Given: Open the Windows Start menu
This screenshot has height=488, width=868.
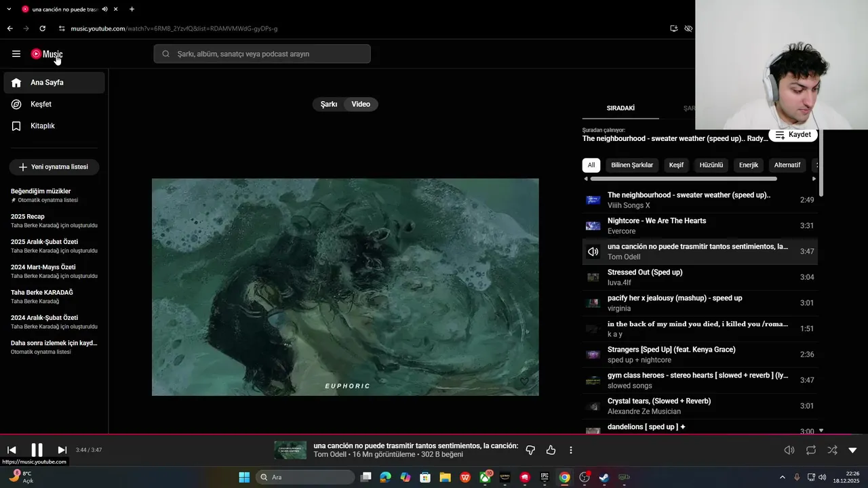Looking at the screenshot, I should [x=244, y=477].
